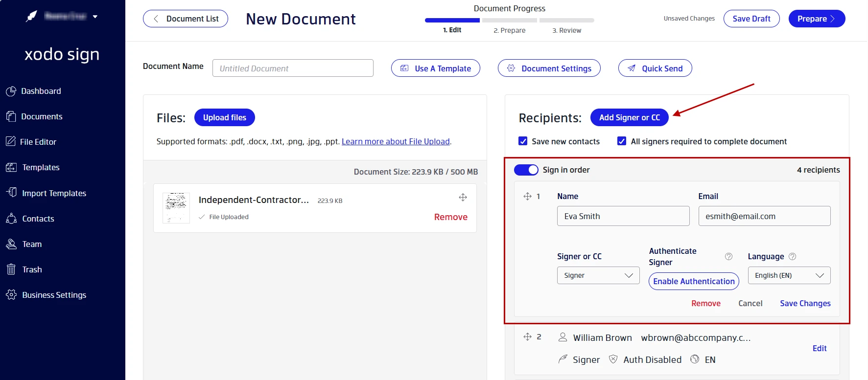
Task: Cancel editing recipient 1
Action: tap(750, 303)
